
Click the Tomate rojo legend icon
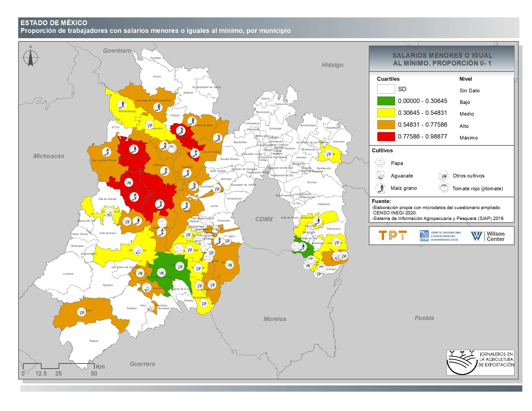click(x=444, y=188)
